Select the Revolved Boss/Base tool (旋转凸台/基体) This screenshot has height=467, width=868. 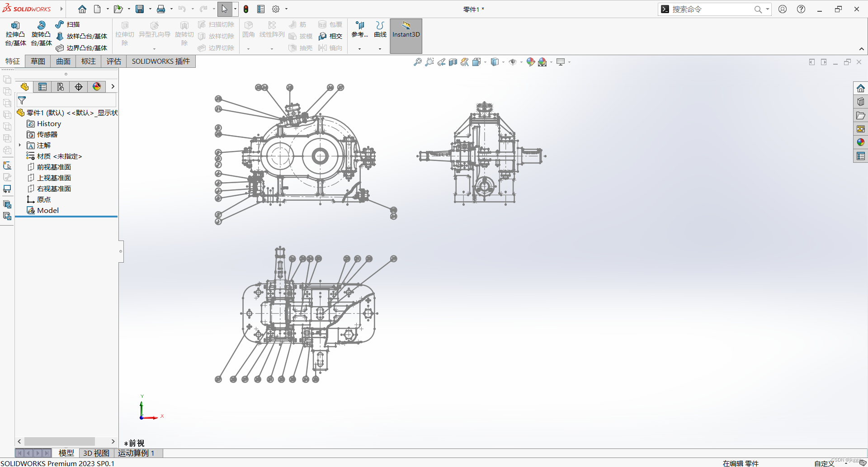coord(41,34)
